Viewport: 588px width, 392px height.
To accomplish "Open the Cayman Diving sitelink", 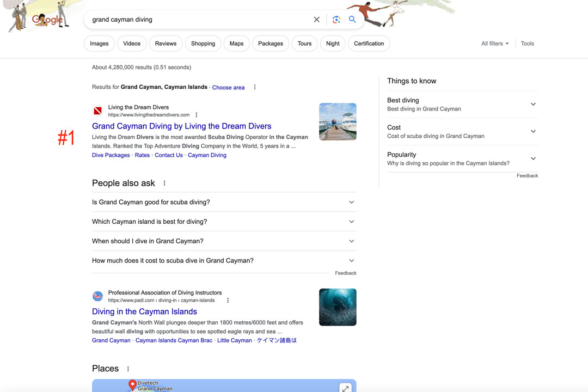I will (207, 155).
